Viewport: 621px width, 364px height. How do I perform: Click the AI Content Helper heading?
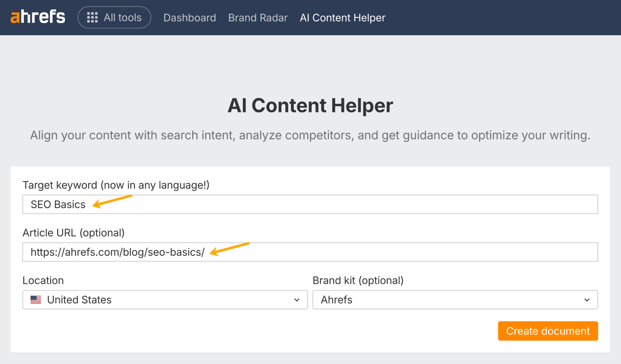310,105
